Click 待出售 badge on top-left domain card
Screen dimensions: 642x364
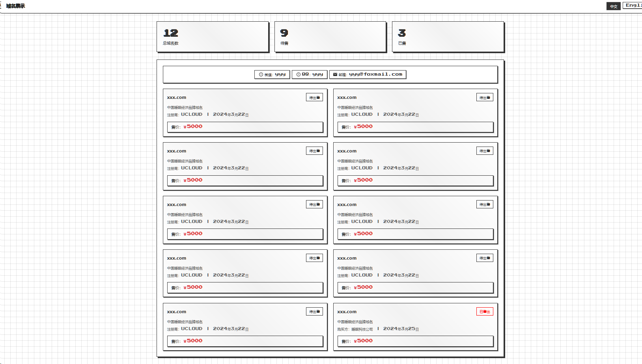click(314, 97)
